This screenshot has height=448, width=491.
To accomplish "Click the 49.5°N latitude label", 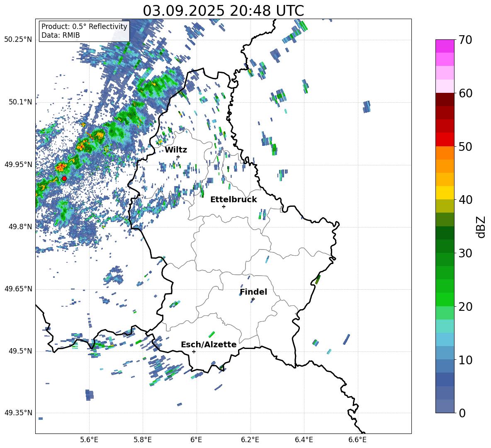I will point(20,351).
